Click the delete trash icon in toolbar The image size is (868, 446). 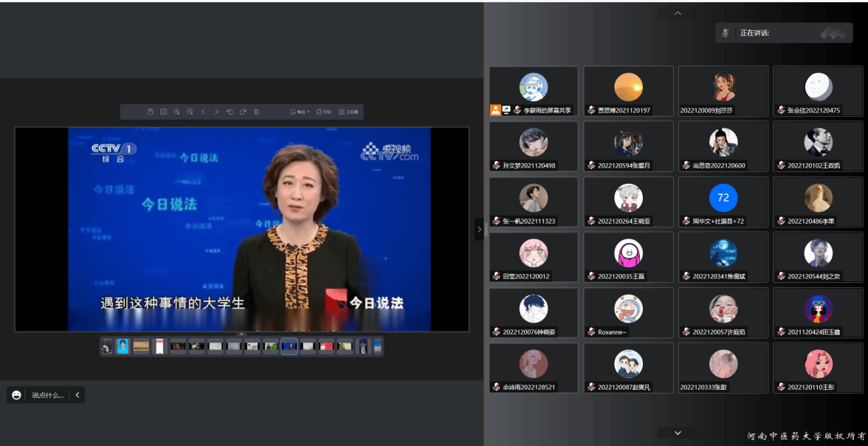point(256,111)
